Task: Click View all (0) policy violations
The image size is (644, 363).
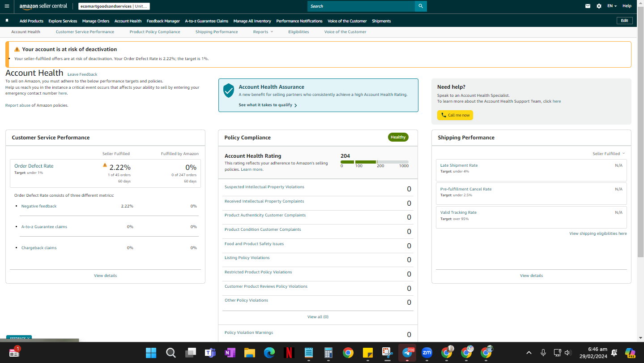Action: [318, 317]
